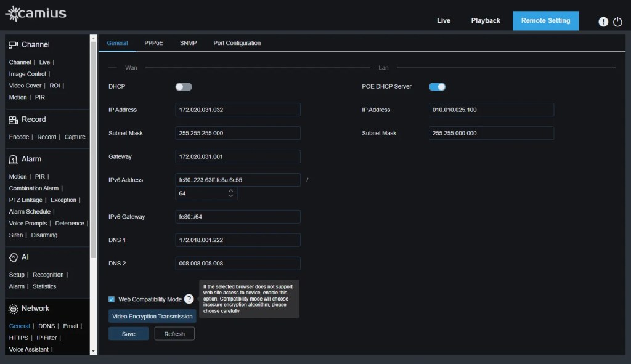
Task: Enable the WAN DHCP toggle
Action: [x=184, y=87]
